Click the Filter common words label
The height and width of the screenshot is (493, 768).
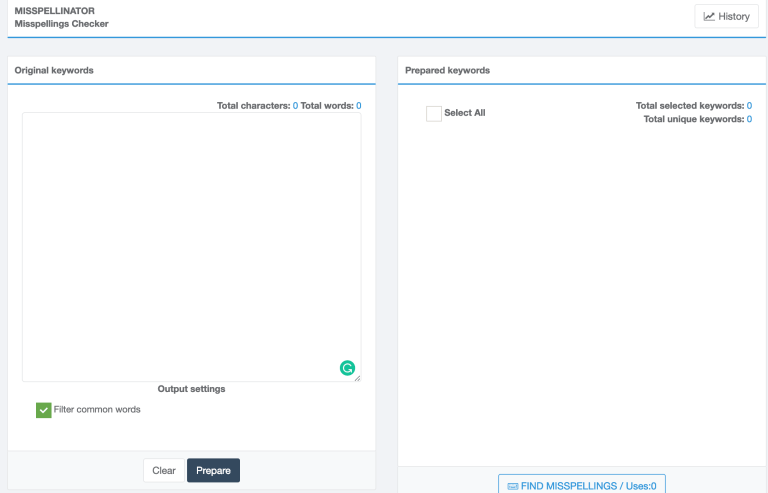[97, 409]
